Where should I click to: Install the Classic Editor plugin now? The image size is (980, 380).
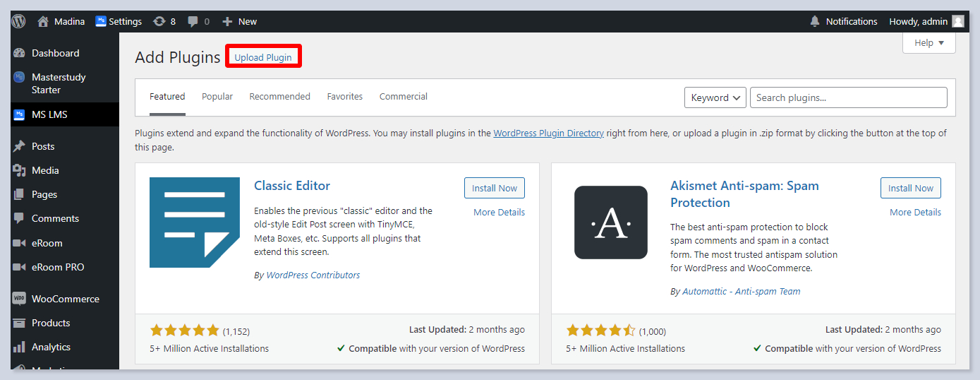click(x=494, y=188)
